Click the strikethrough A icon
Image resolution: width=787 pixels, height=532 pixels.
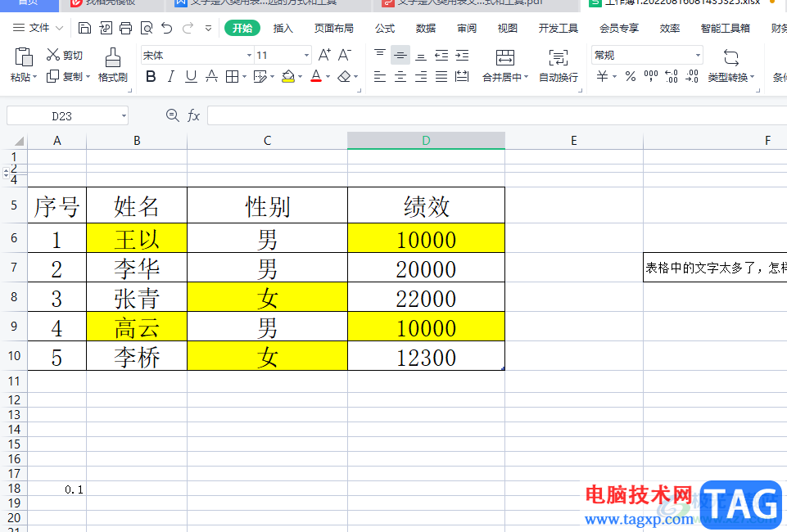click(x=212, y=76)
